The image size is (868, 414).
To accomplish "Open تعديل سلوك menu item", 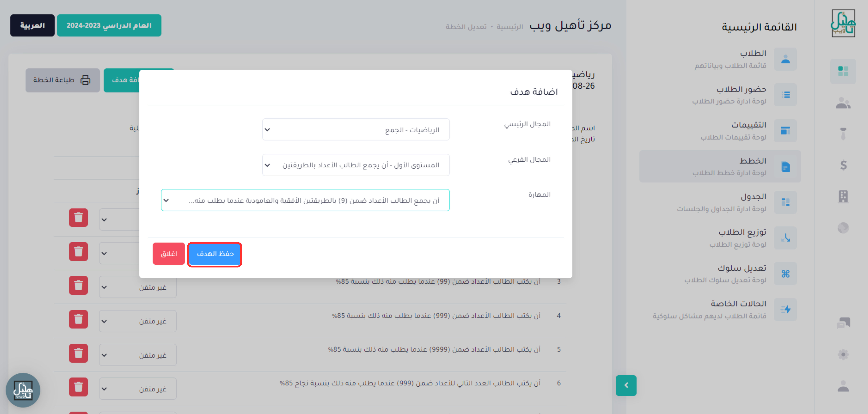I will (x=720, y=274).
